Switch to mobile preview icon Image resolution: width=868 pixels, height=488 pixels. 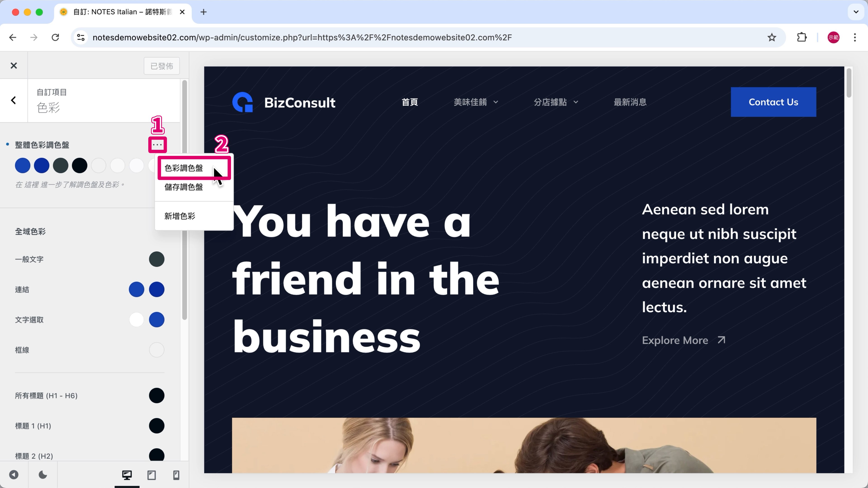pos(176,475)
